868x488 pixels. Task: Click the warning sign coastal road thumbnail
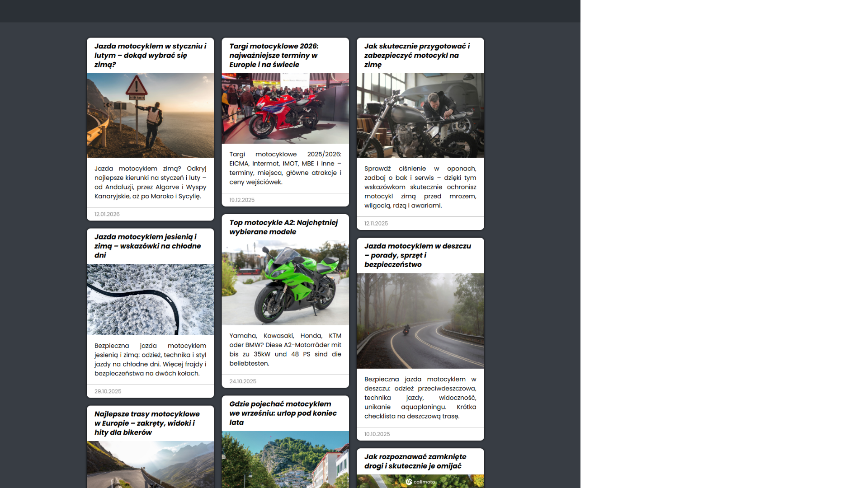tap(150, 115)
